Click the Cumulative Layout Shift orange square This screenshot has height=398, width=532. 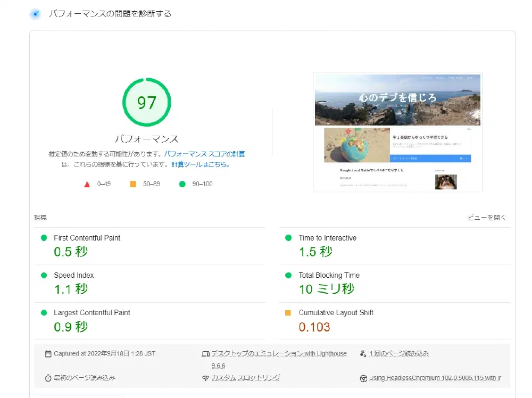pos(288,313)
